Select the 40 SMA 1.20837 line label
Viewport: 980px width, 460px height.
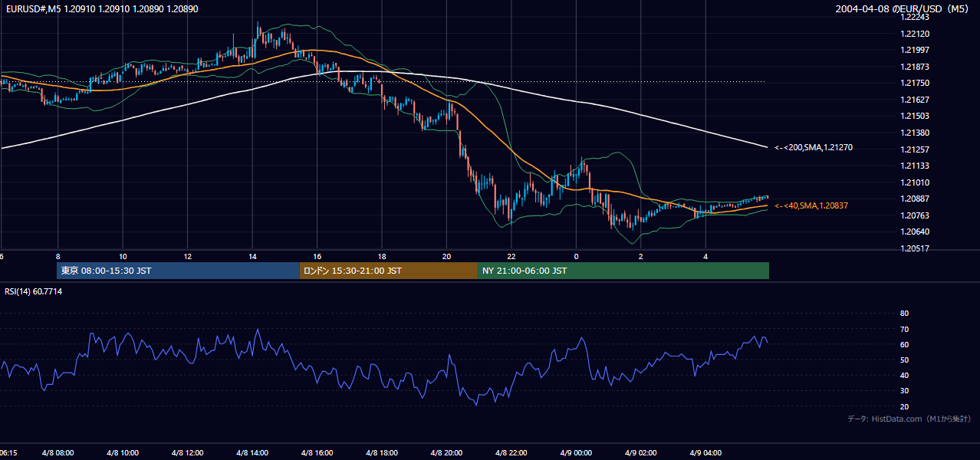click(x=811, y=205)
